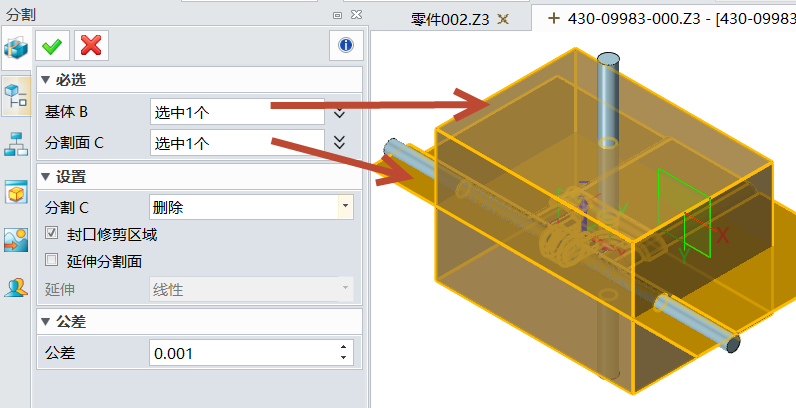This screenshot has height=408, width=796.
Task: Expand options chevron beside 分割面 C
Action: (x=340, y=142)
